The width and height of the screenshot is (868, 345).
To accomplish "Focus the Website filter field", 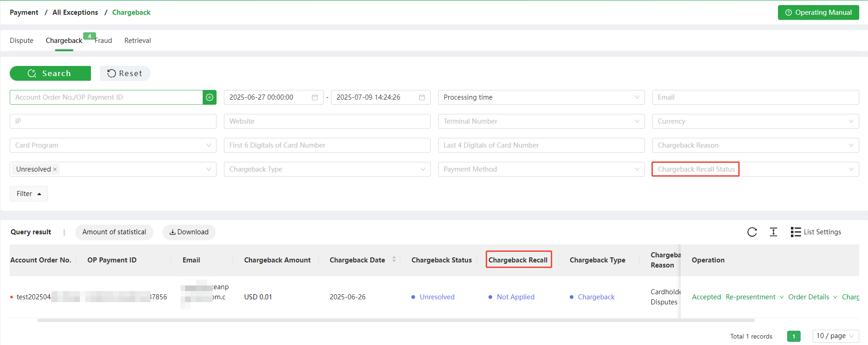I will click(x=327, y=121).
